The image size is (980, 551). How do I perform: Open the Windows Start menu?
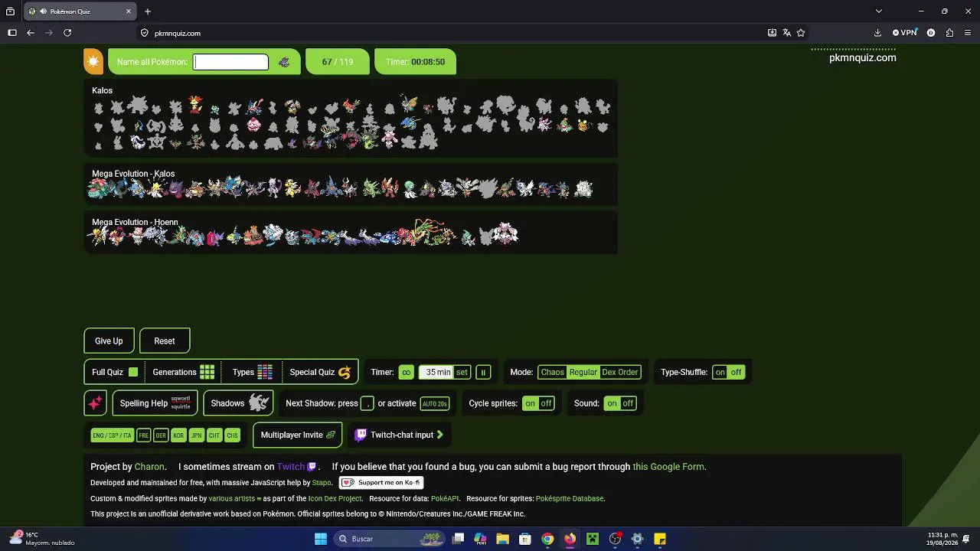pyautogui.click(x=321, y=539)
